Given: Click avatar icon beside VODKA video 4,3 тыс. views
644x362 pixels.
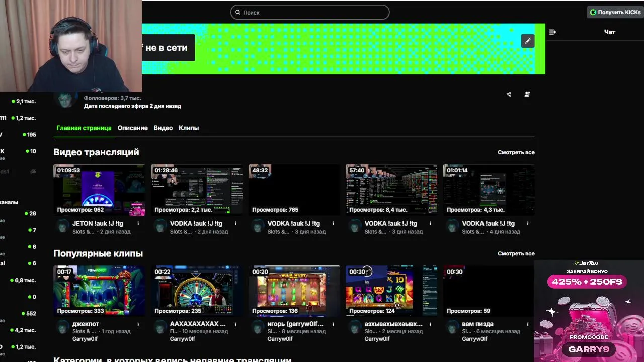Looking at the screenshot, I should pyautogui.click(x=452, y=226).
